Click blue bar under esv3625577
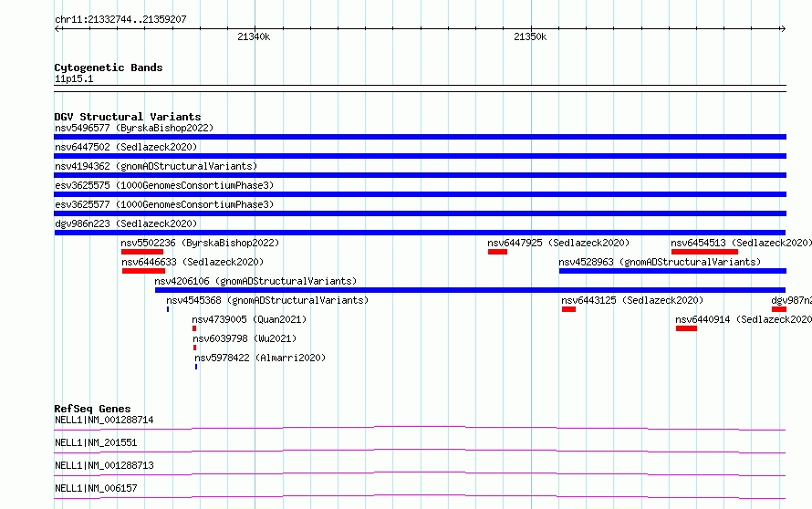812x509 pixels. coord(420,213)
